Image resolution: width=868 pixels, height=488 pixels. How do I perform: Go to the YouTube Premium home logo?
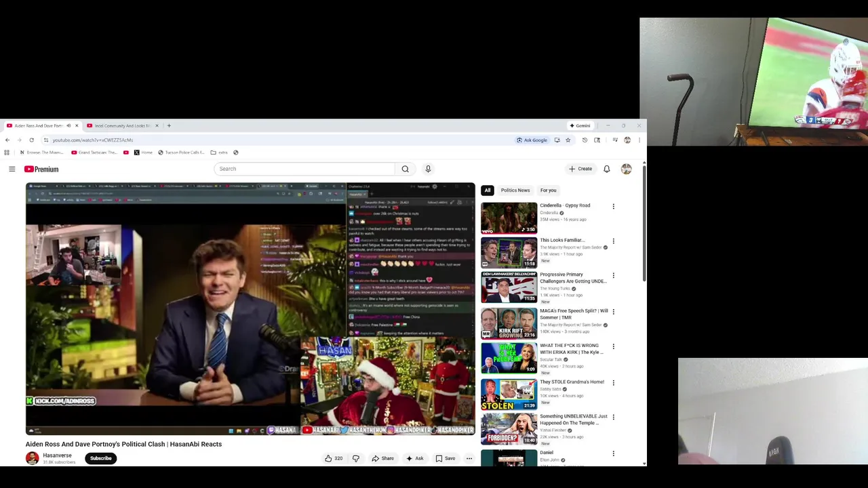(x=41, y=169)
